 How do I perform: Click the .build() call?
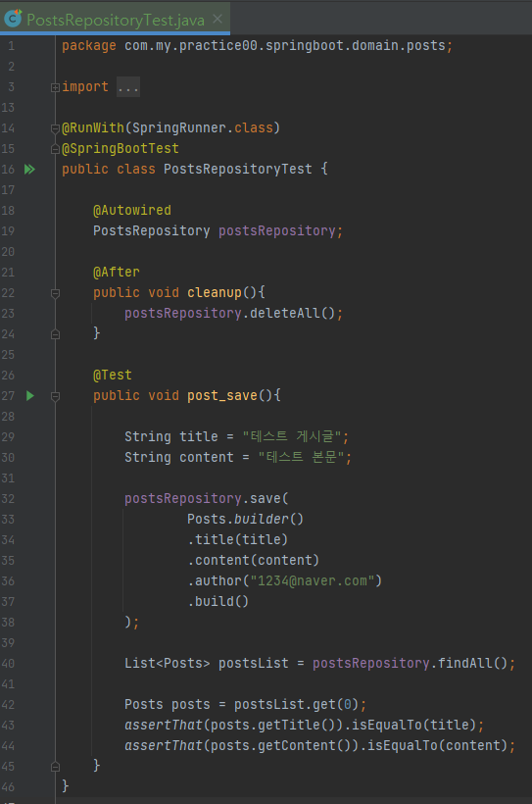[x=218, y=601]
